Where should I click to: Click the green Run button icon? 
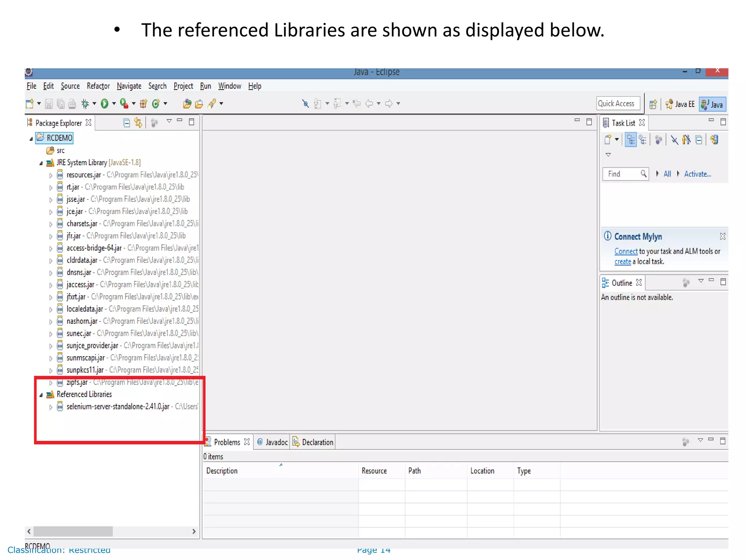[x=105, y=104]
